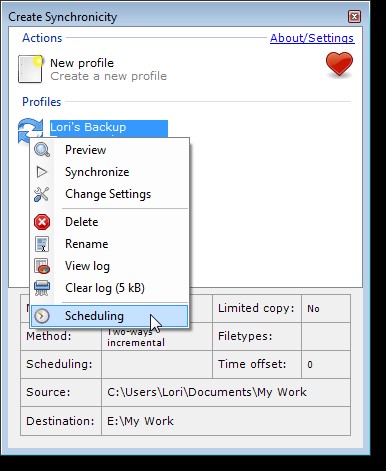
Task: Click the Destination path E:\My Work
Action: click(x=140, y=421)
